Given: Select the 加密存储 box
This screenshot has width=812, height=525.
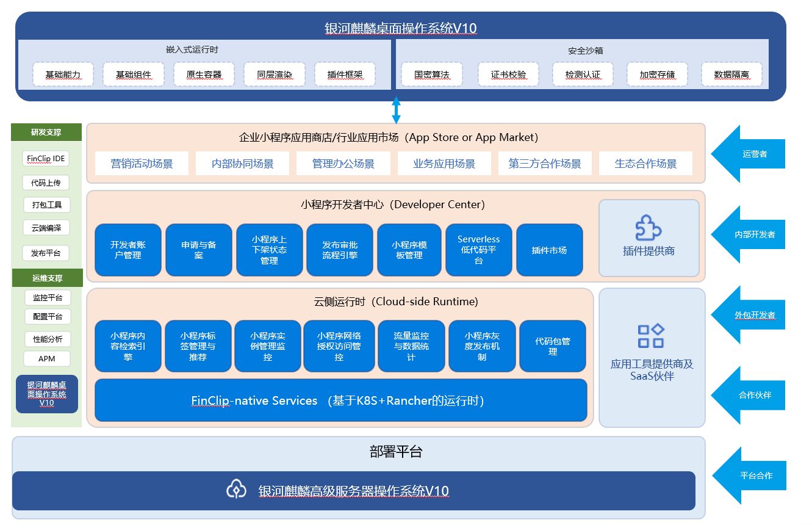Looking at the screenshot, I should point(657,75).
